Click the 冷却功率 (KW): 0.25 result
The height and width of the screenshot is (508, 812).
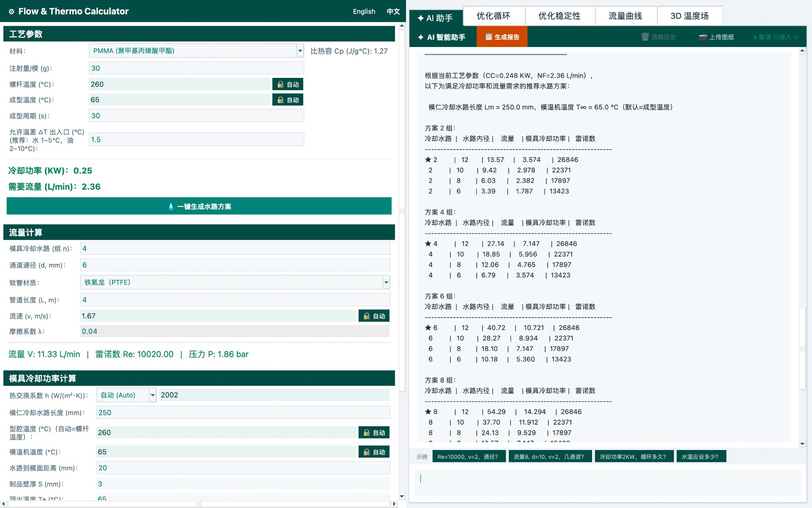tap(50, 171)
